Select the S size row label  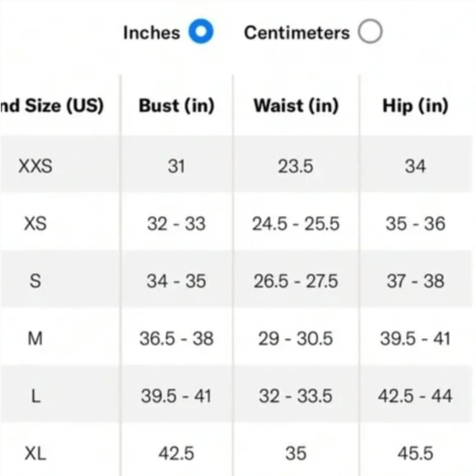(35, 281)
